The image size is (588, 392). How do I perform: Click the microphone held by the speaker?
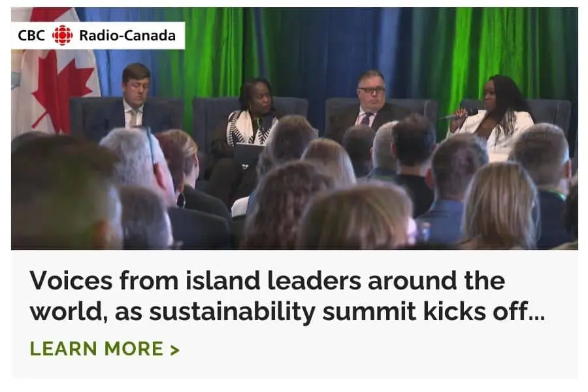coord(455,116)
